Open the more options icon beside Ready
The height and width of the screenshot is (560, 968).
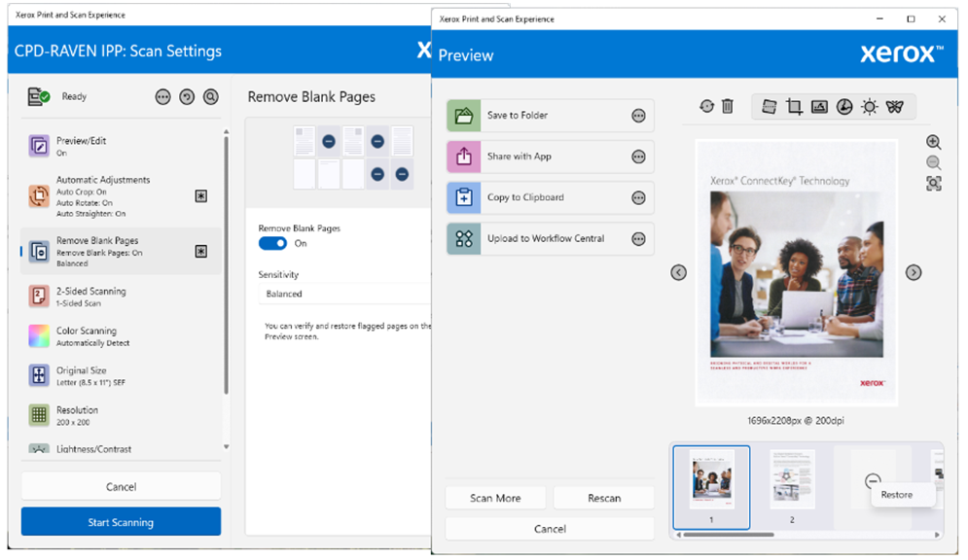coord(163,97)
